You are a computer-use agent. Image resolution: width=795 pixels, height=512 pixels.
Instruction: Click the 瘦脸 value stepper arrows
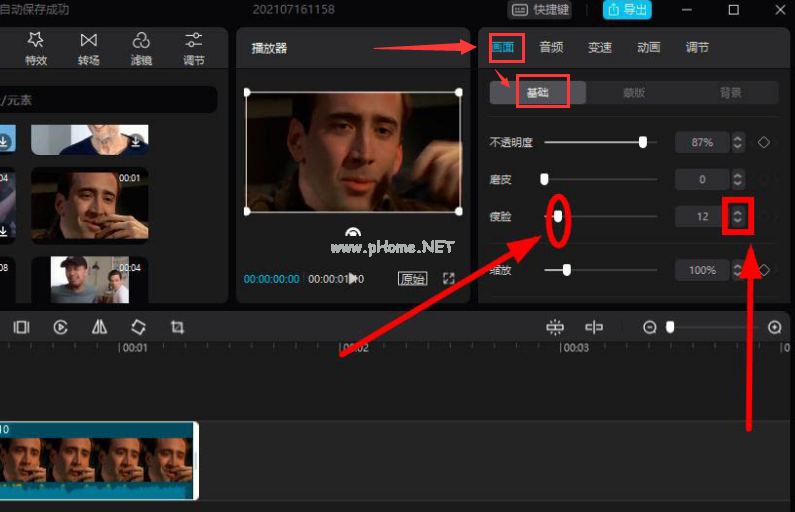738,216
